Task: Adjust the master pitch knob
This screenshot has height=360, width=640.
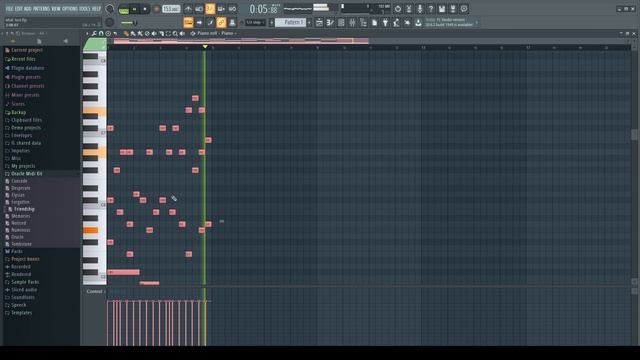Action: click(x=109, y=22)
